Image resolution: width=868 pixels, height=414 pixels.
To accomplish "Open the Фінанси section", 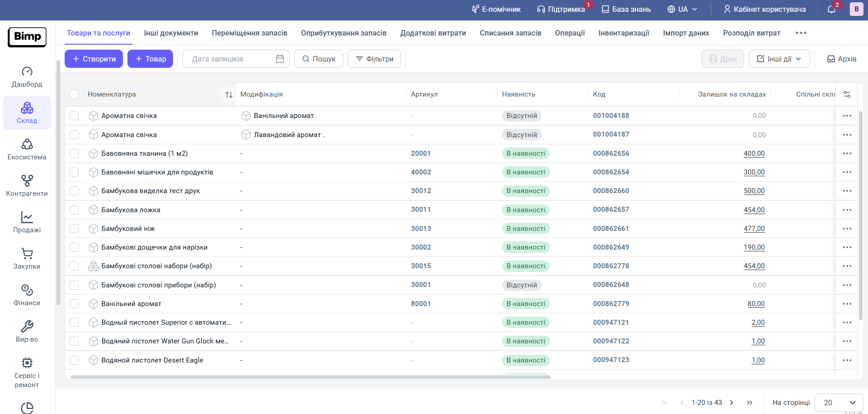I will click(x=27, y=296).
